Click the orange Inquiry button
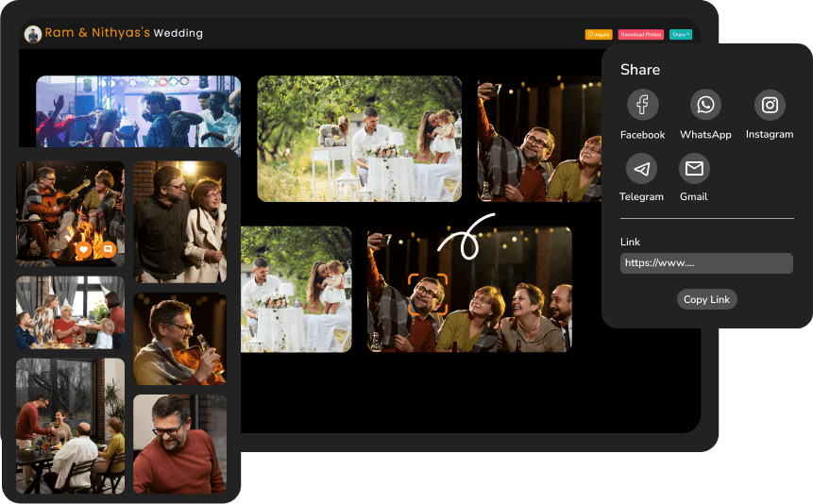The width and height of the screenshot is (813, 504). [x=599, y=35]
